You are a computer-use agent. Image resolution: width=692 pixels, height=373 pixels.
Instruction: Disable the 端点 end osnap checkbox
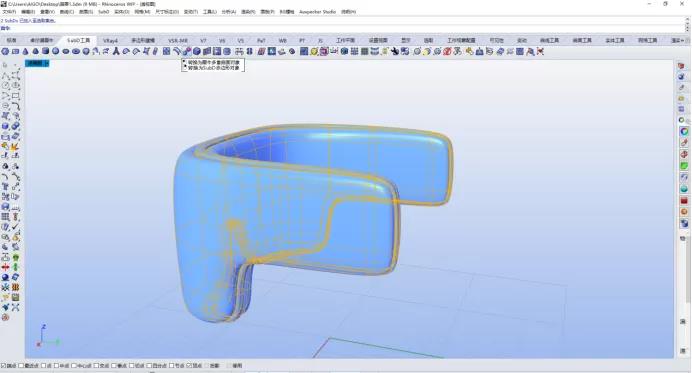tap(4, 366)
